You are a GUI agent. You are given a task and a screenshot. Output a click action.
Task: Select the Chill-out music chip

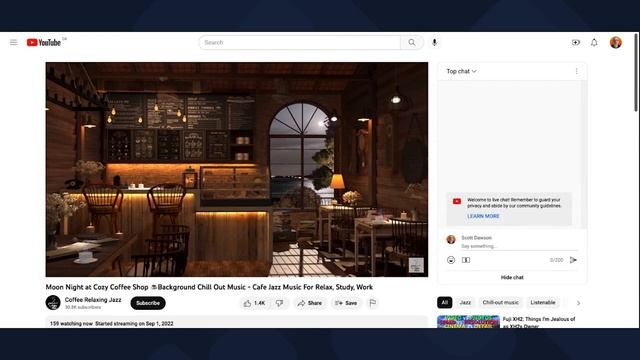(500, 302)
